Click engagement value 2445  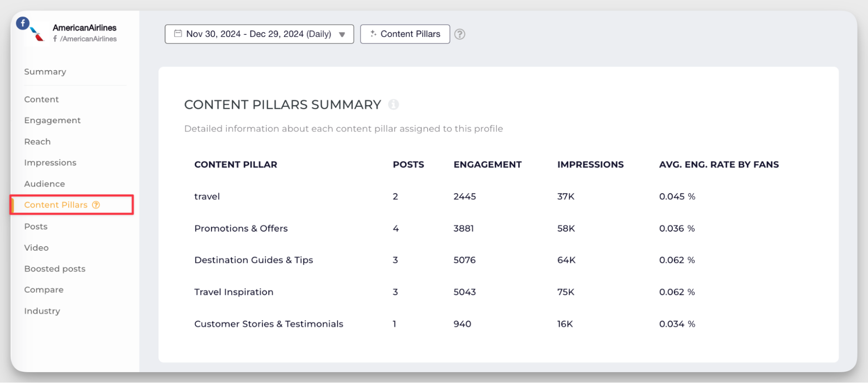point(465,196)
